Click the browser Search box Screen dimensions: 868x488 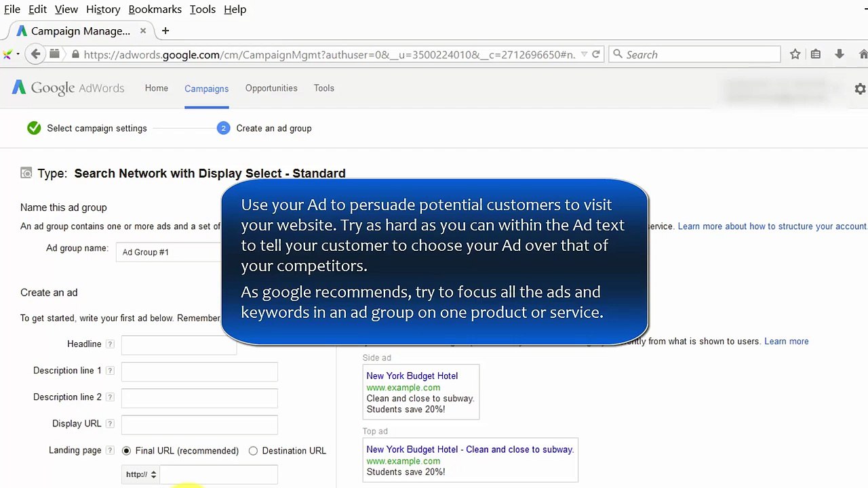point(695,54)
